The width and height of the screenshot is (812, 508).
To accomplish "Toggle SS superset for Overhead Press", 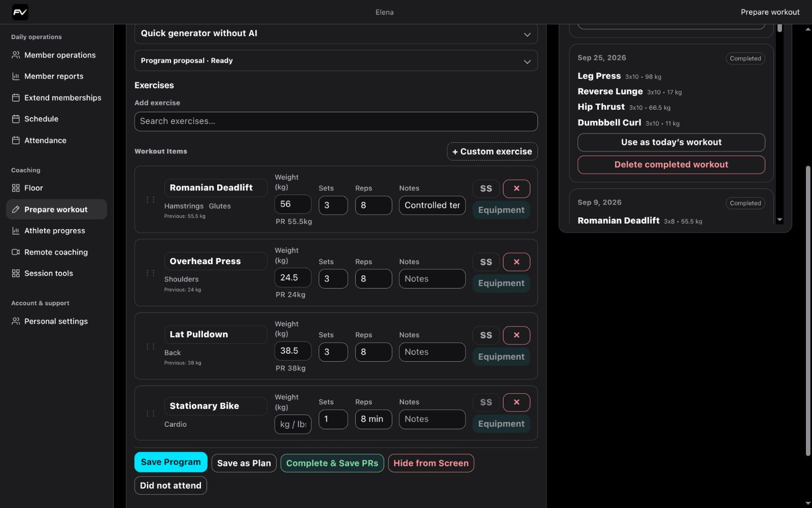I will click(x=486, y=262).
